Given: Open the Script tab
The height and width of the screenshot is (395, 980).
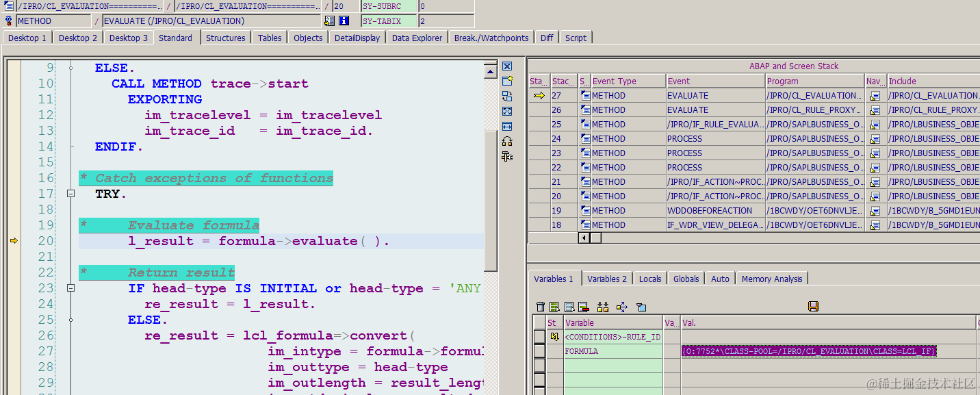Looking at the screenshot, I should click(x=576, y=38).
